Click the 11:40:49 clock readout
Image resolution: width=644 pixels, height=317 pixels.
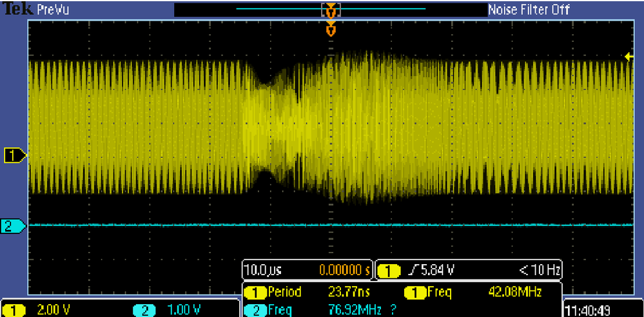pos(586,310)
